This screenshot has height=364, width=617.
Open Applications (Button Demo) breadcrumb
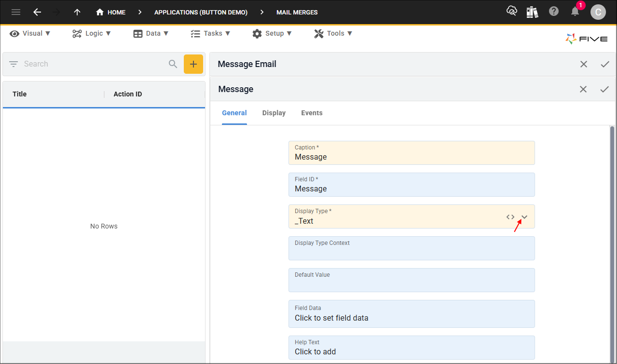tap(201, 12)
